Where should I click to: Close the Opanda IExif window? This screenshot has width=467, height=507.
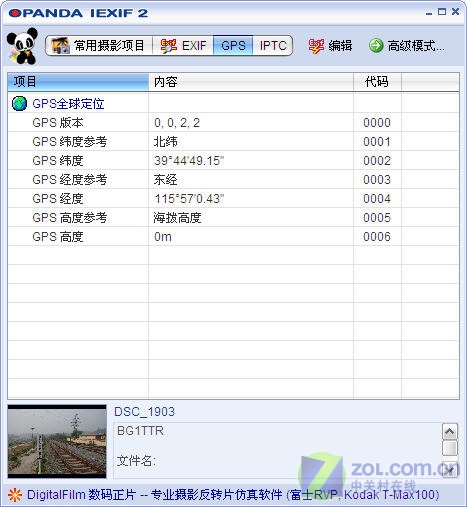[455, 12]
